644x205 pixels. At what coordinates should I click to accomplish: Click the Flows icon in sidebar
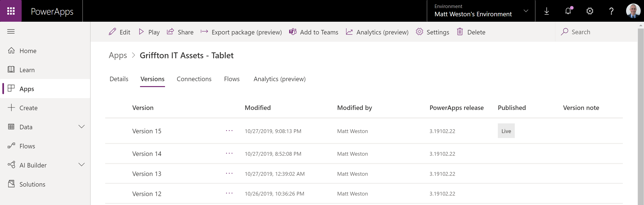click(x=11, y=146)
